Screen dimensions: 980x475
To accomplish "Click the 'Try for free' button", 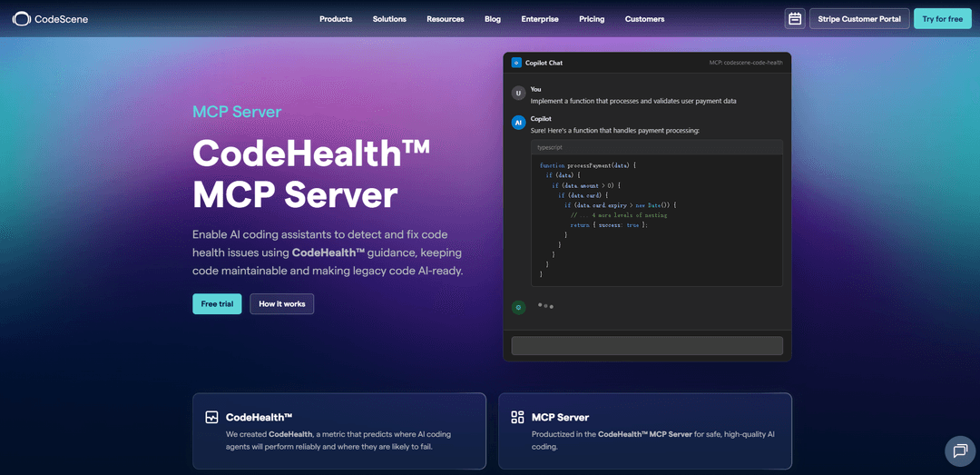I will click(x=943, y=19).
